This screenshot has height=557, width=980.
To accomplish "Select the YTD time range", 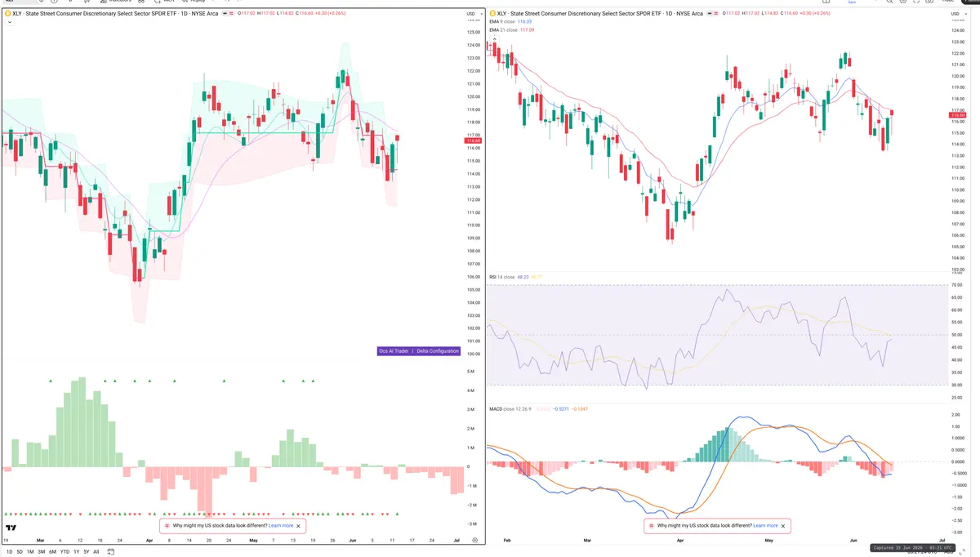I will pos(65,552).
